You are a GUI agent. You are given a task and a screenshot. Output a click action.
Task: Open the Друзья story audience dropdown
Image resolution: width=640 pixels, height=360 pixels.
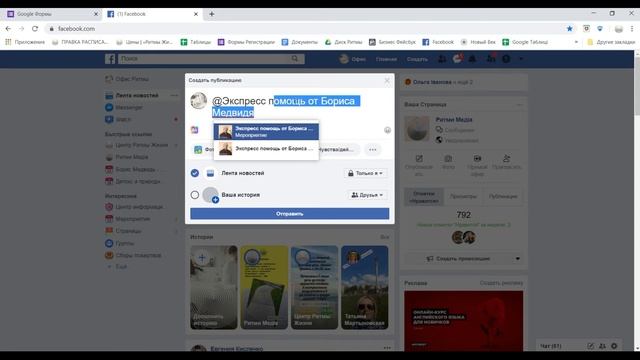(367, 195)
